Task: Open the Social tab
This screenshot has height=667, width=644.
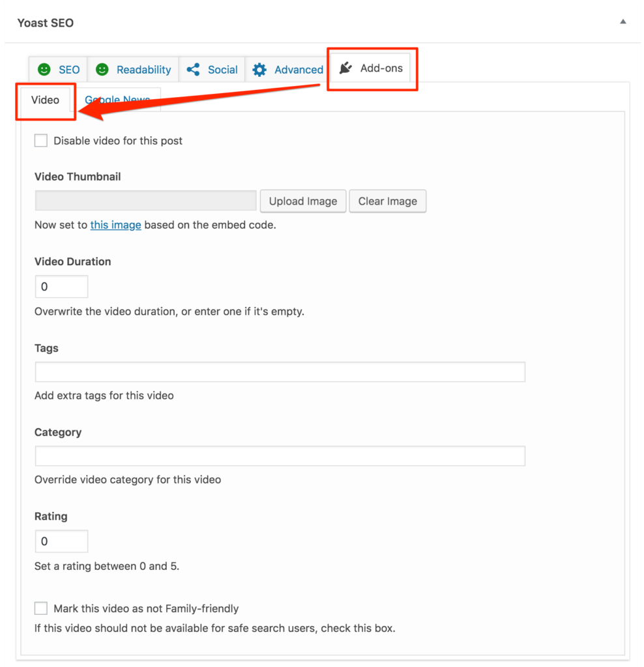Action: pyautogui.click(x=212, y=69)
